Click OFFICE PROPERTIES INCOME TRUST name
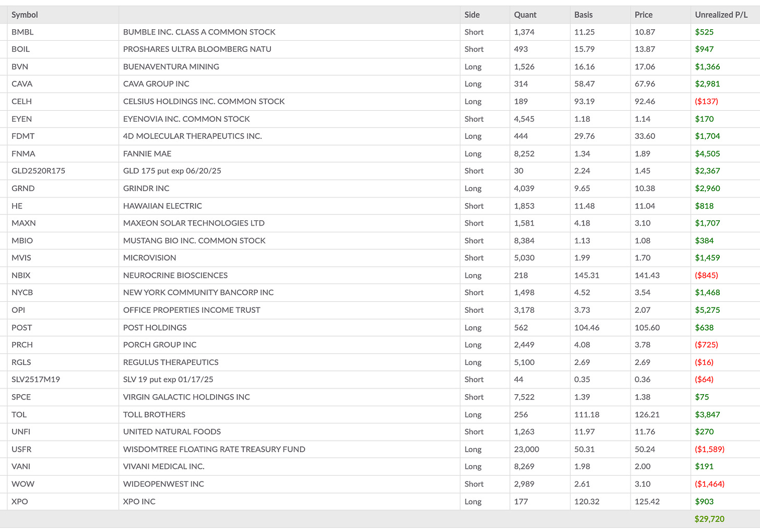Screen dimensions: 760x532 pos(192,310)
